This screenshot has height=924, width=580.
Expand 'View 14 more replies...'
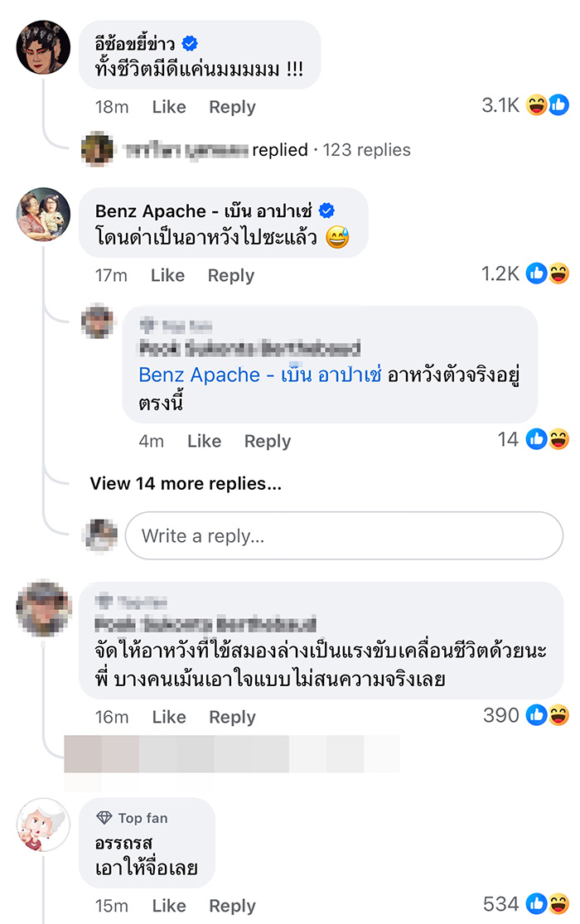(184, 484)
